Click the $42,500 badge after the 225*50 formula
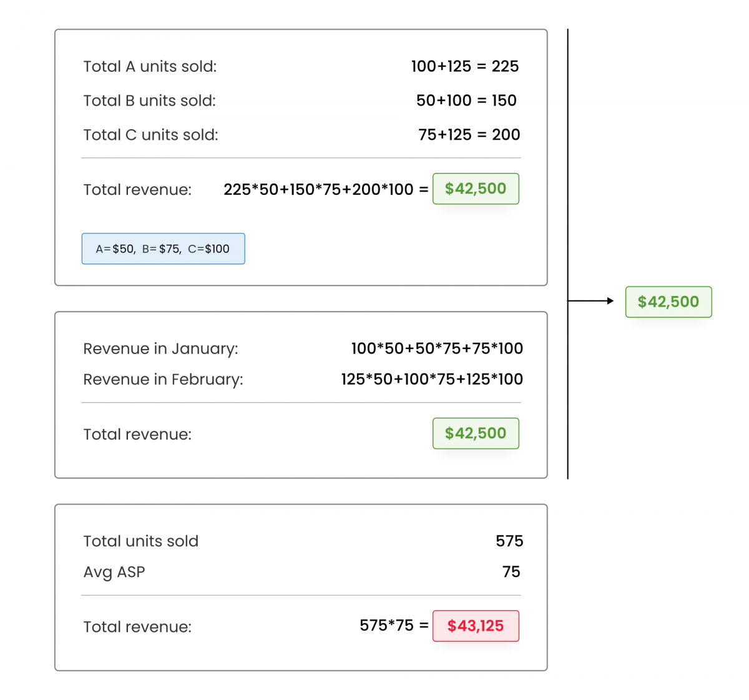 pos(475,189)
